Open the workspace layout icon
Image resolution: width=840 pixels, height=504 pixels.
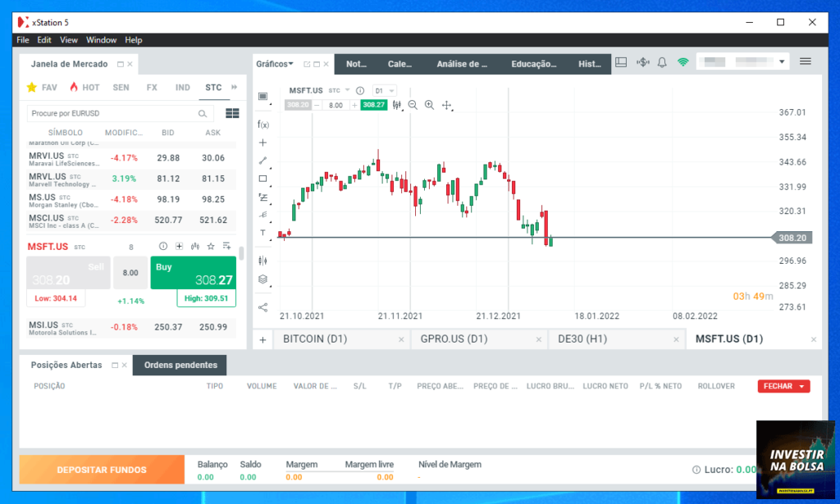[621, 62]
